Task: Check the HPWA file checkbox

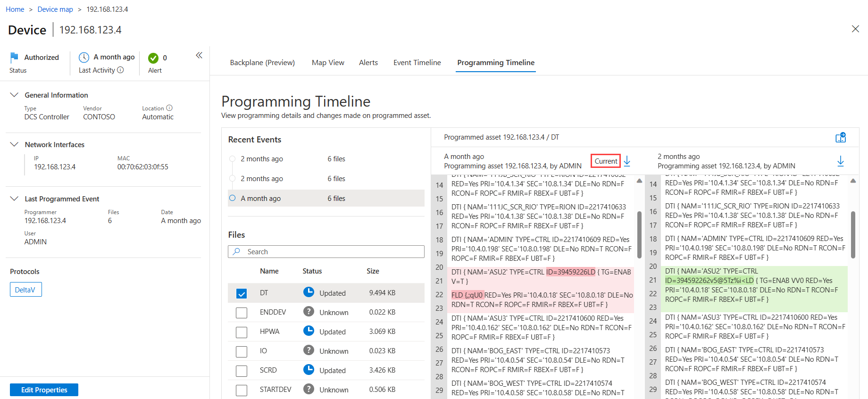Action: click(242, 332)
